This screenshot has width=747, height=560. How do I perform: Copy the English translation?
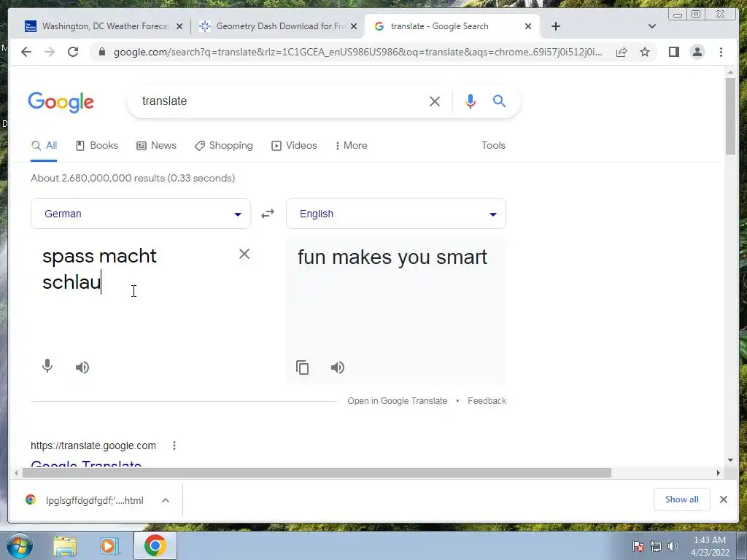pyautogui.click(x=303, y=367)
